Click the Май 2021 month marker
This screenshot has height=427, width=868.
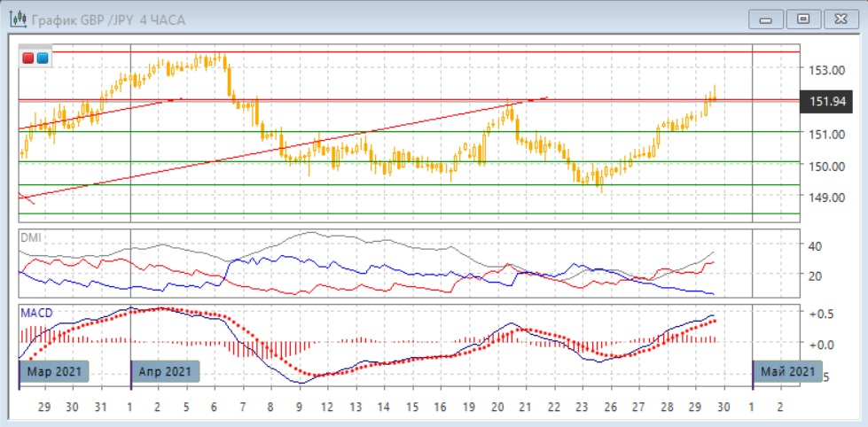tap(787, 371)
